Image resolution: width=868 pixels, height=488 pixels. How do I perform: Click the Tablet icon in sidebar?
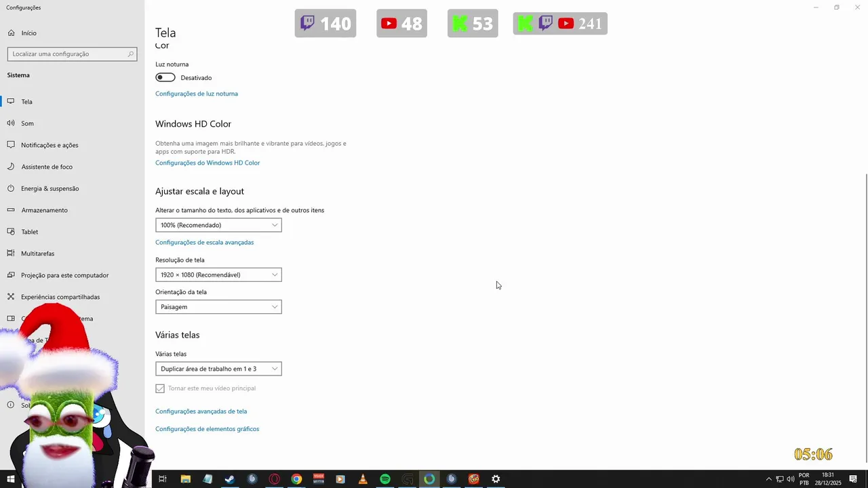click(11, 232)
